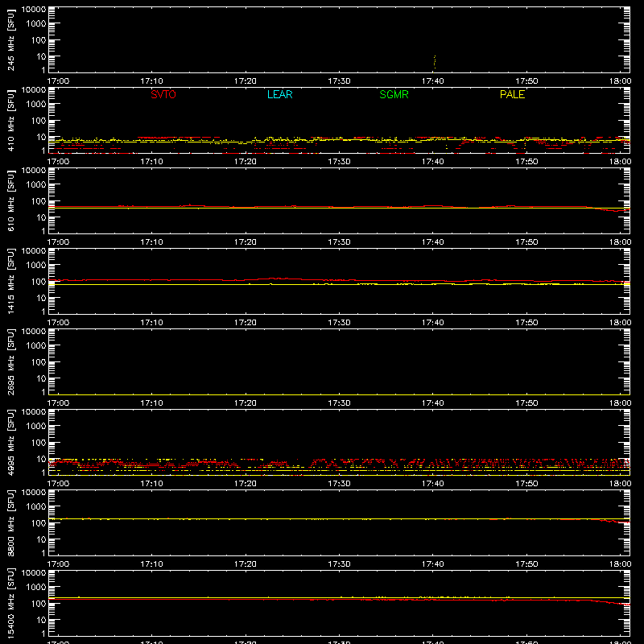This screenshot has width=644, height=644.
Task: Click the yellow spike in the 245 MHz panel
Action: click(x=435, y=62)
